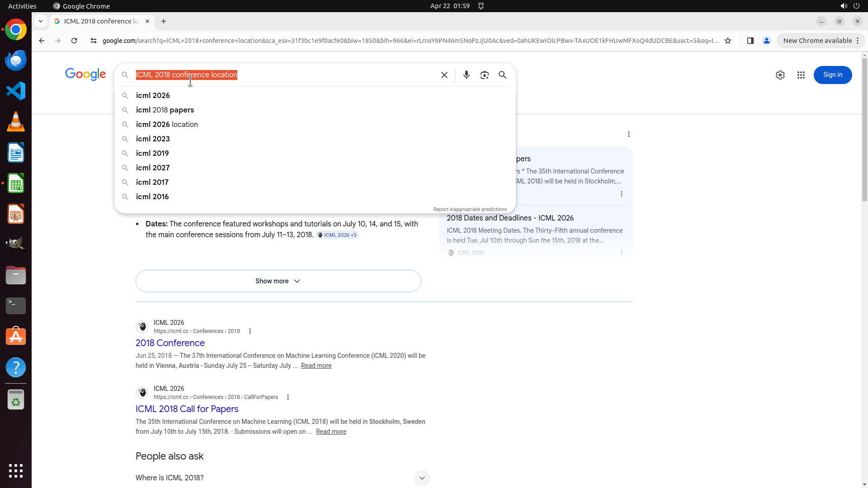Open 'ICML 2018 Call for Papers' link
Screen dimensions: 868x488
coord(187,409)
